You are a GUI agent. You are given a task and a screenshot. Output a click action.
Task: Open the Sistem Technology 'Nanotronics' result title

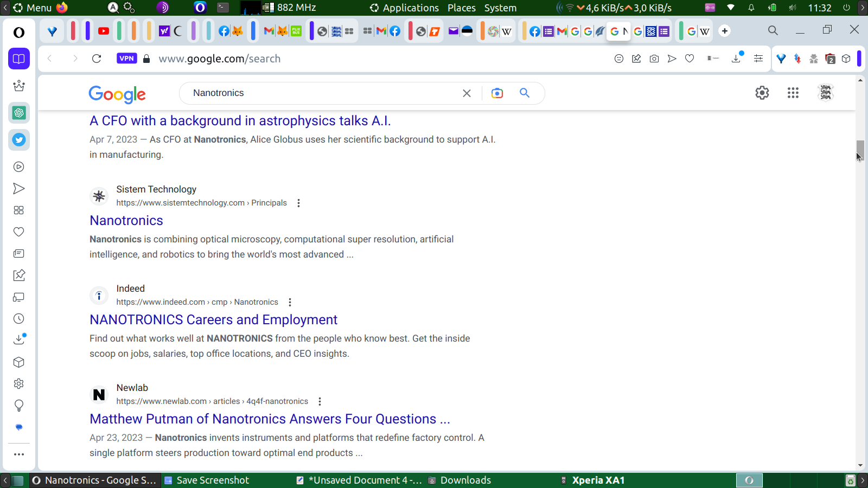(126, 220)
